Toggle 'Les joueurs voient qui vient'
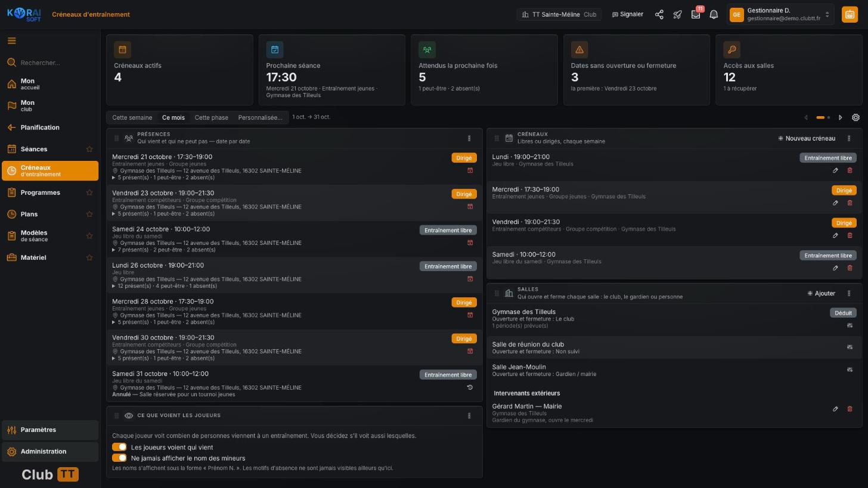Image resolution: width=868 pixels, height=488 pixels. (119, 447)
